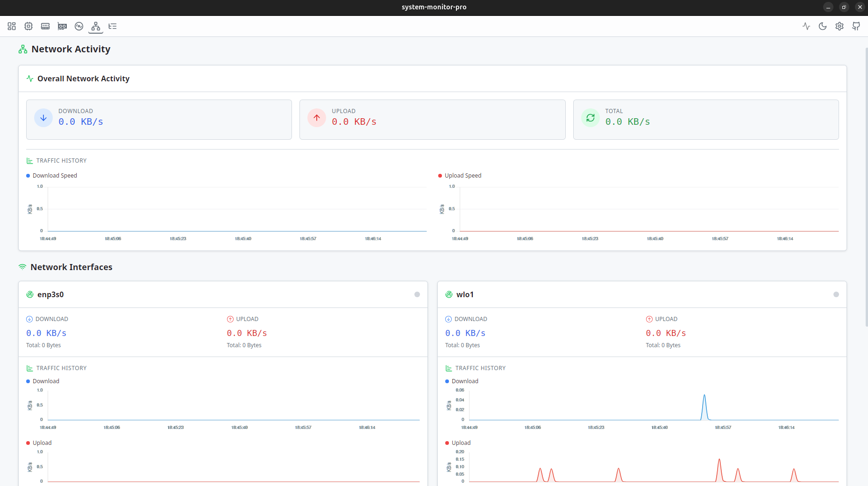Screen dimensions: 868x486
Task: Open the Settings gear menu
Action: (840, 27)
